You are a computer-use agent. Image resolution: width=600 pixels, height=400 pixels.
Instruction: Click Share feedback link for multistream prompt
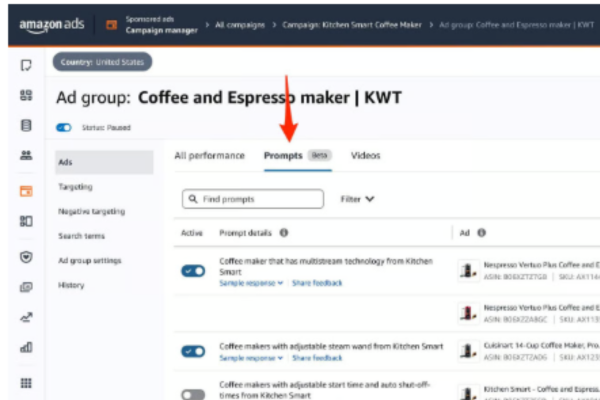tap(317, 284)
